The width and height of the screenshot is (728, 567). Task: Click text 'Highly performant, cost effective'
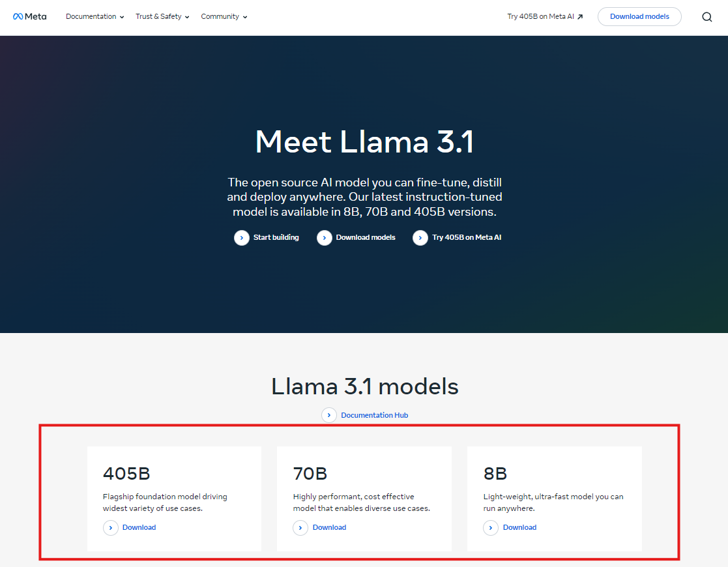coord(353,497)
